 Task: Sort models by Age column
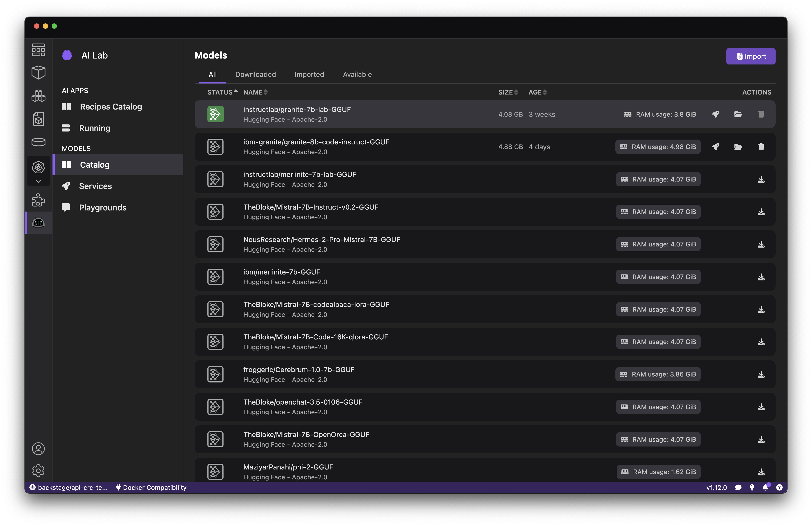click(538, 92)
